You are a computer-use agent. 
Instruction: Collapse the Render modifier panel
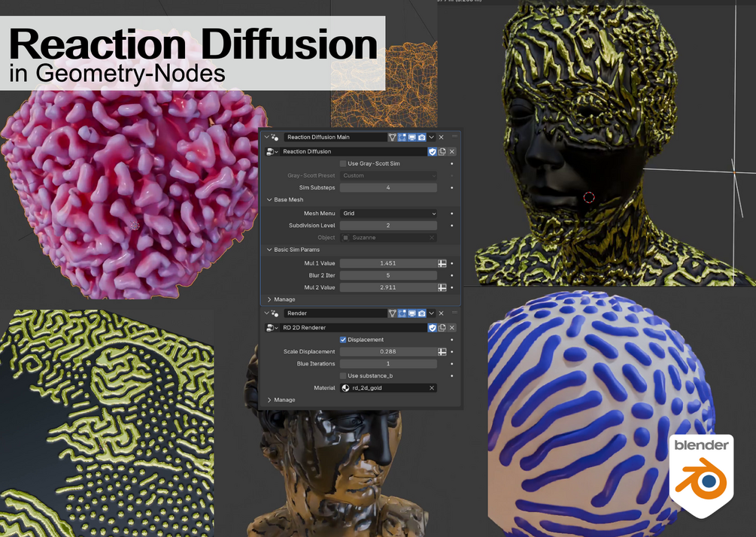coord(266,313)
